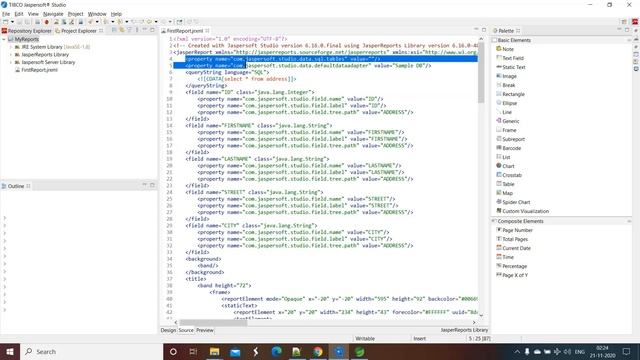Image resolution: width=640 pixels, height=360 pixels.
Task: Click the queryString language line in source
Action: pos(227,72)
